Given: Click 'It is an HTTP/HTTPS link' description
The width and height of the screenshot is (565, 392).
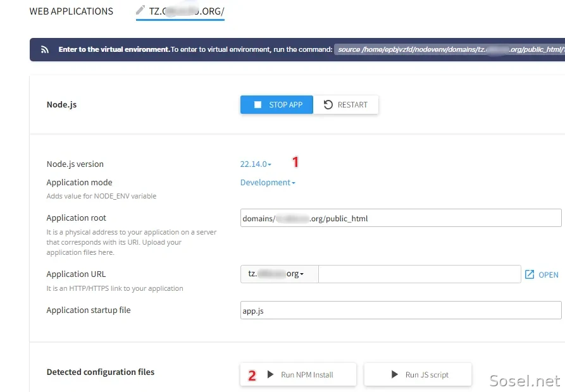Looking at the screenshot, I should pos(115,288).
